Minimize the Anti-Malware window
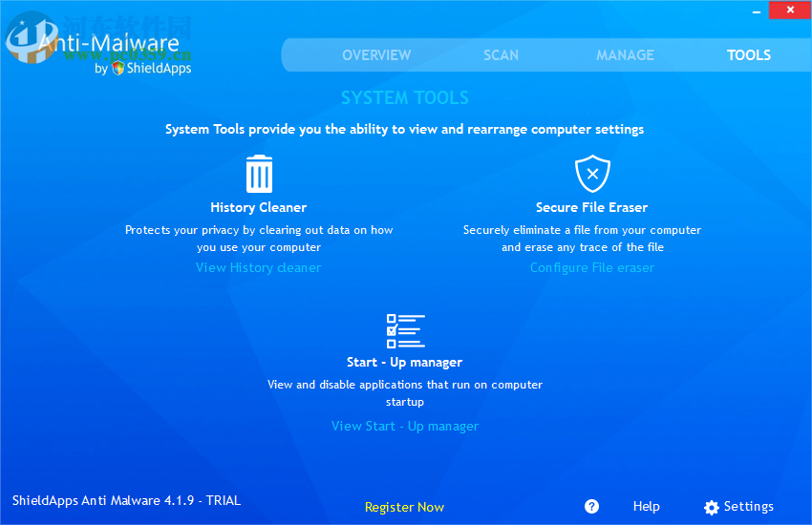Image resolution: width=812 pixels, height=525 pixels. click(x=756, y=10)
